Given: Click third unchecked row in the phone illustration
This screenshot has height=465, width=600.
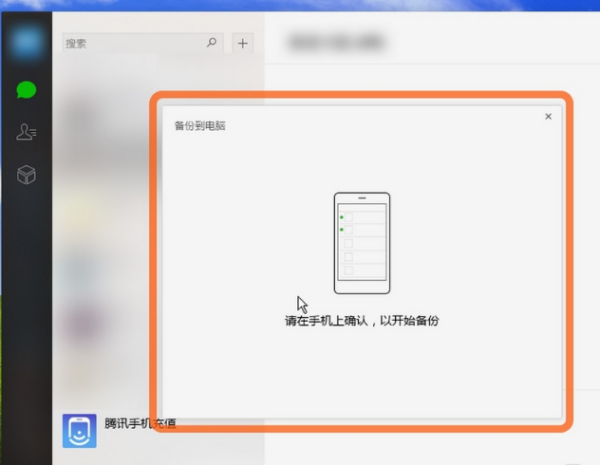Looking at the screenshot, I should coord(363,244).
